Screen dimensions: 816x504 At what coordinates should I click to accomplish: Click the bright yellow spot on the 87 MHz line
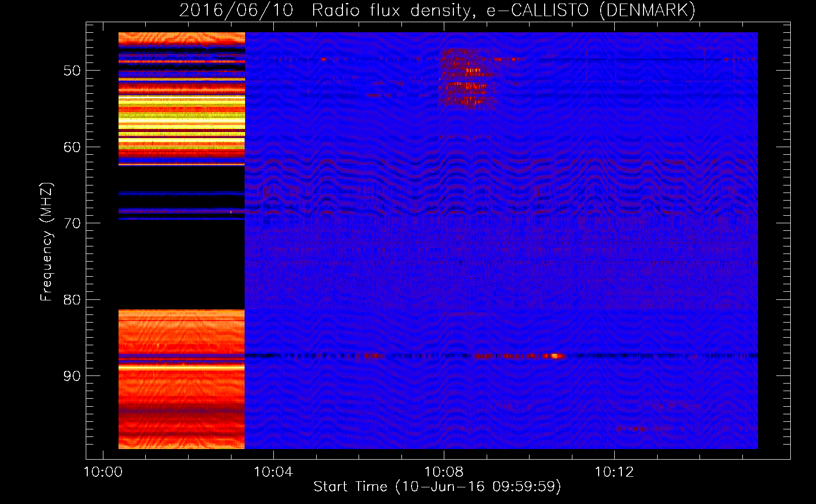[555, 356]
